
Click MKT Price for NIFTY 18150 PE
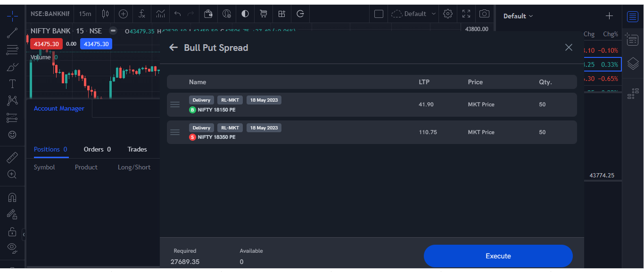pos(481,104)
